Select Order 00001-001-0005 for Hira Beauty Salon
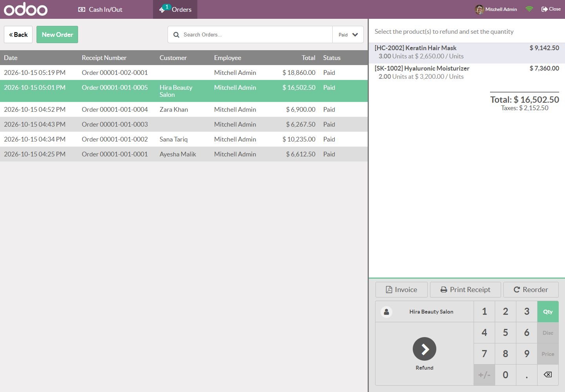Image resolution: width=565 pixels, height=392 pixels. (184, 91)
